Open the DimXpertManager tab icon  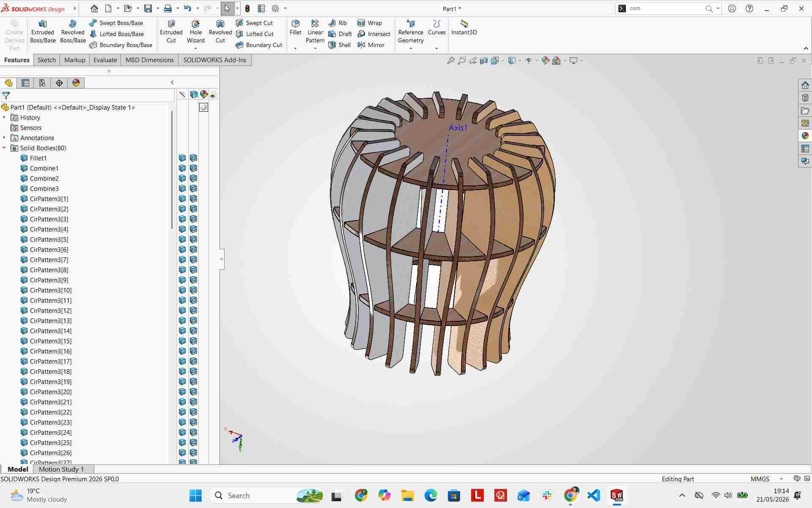[x=59, y=83]
